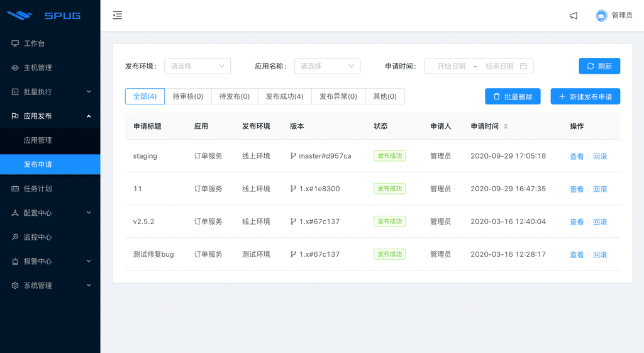Open 监控中心 in the sidebar
The image size is (644, 353).
coord(38,237)
